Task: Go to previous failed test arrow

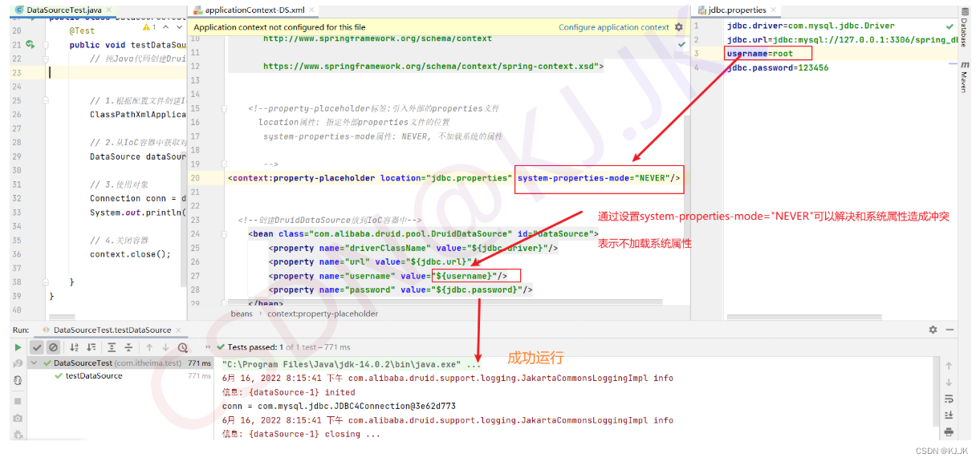Action: (149, 347)
